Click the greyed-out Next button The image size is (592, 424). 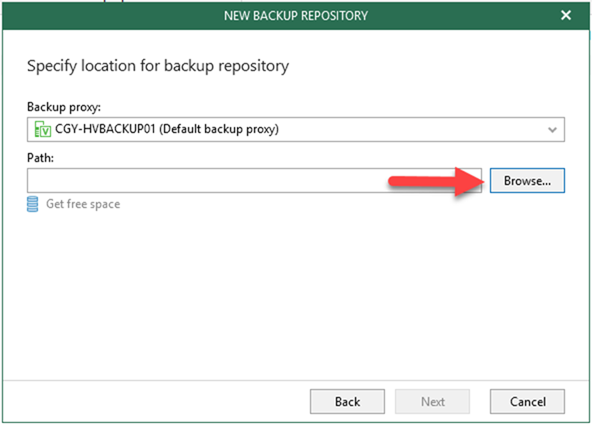(433, 401)
